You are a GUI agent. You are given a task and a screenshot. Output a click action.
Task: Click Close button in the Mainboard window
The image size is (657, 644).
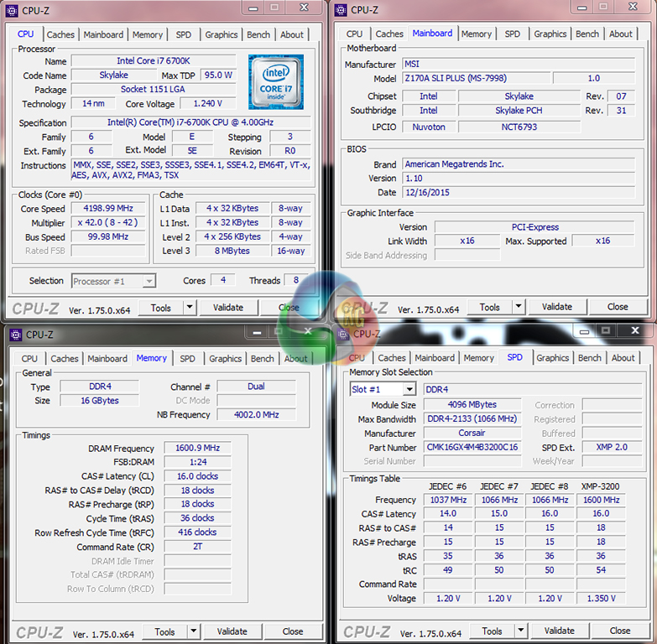618,307
